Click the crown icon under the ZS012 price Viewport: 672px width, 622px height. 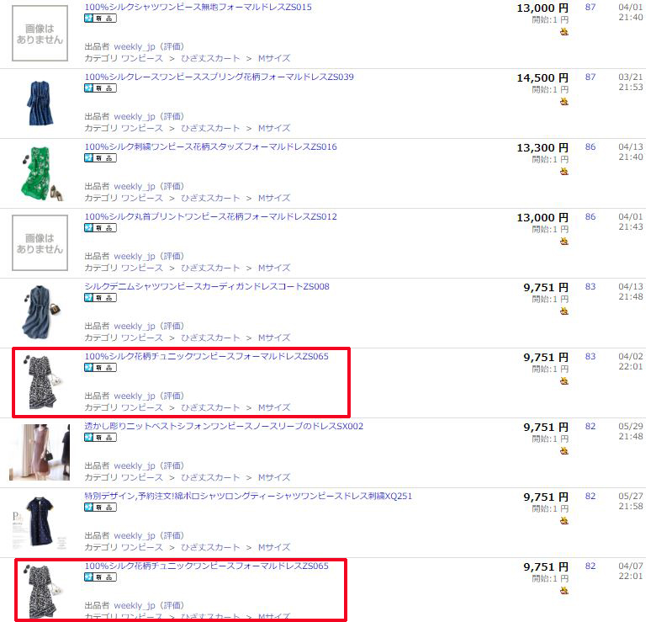[x=564, y=242]
